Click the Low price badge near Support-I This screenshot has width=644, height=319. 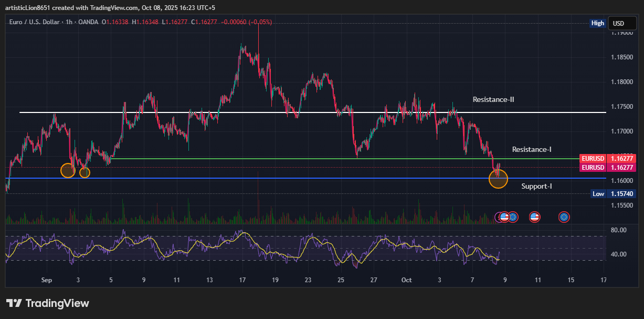598,193
